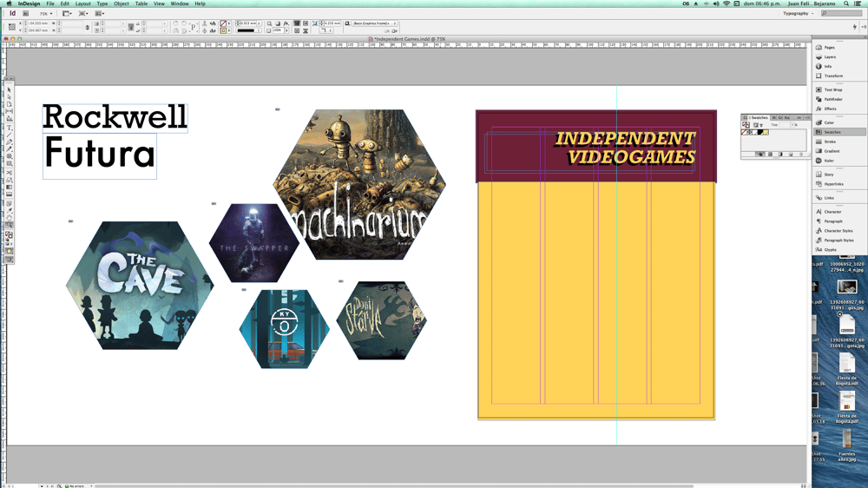The image size is (868, 488).
Task: Open the Swatches panel flyout menu
Action: click(x=807, y=117)
